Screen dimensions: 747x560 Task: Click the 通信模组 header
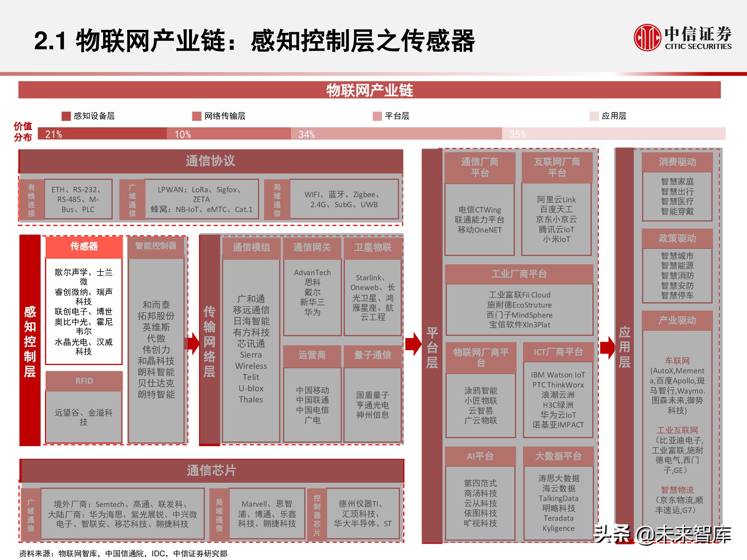[251, 248]
